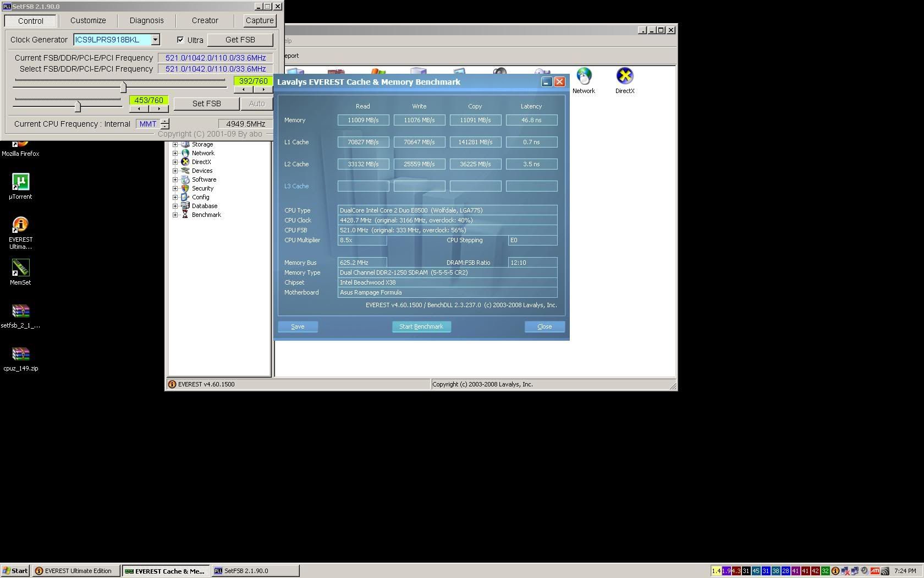Switch to the Control tab in SetFSB
Screen dimensions: 924x578
31,21
